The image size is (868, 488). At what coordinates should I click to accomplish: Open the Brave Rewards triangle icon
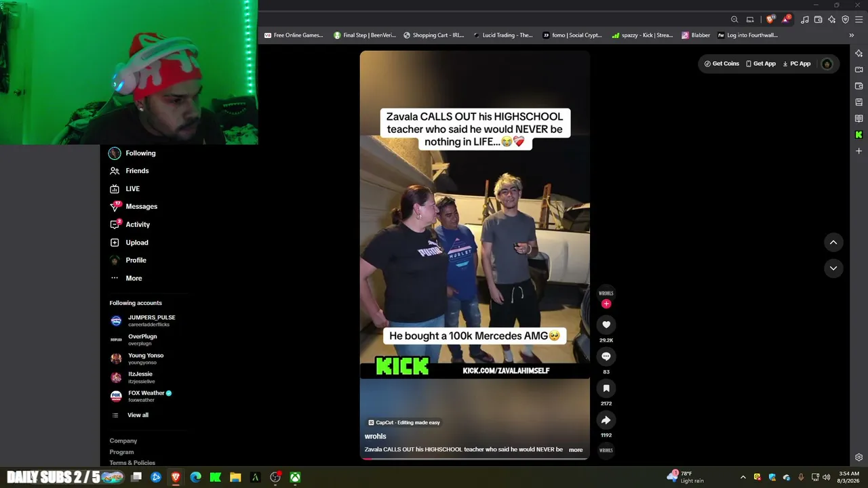[786, 20]
